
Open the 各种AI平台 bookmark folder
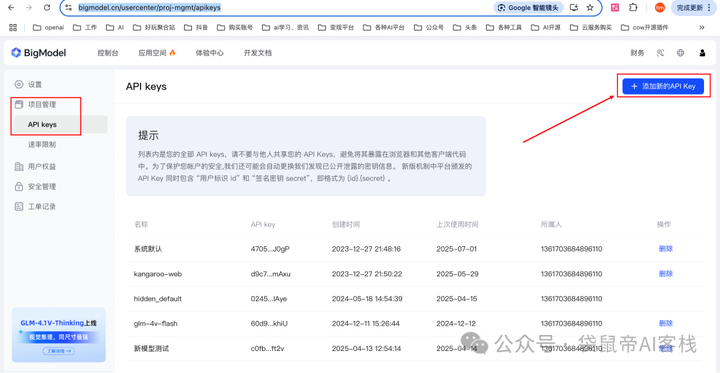tap(383, 27)
